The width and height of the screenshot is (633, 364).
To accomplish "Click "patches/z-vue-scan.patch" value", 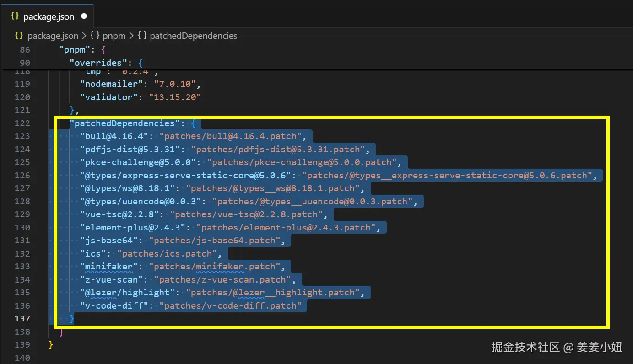I will coord(222,279).
